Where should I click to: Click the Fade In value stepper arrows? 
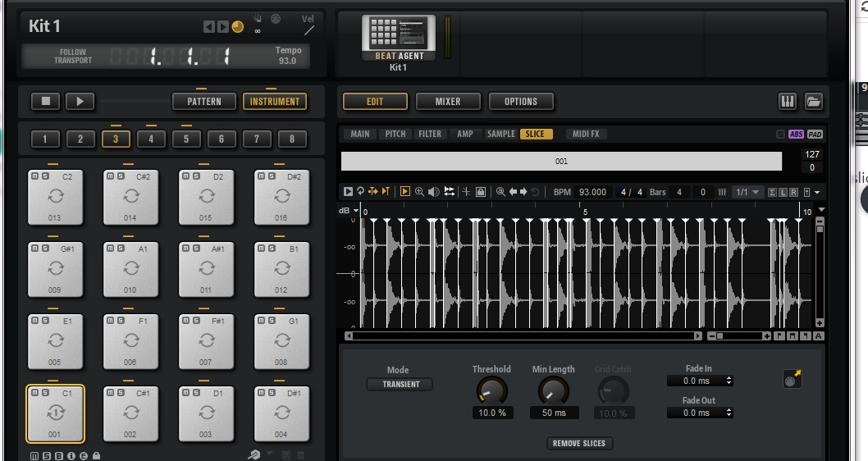(729, 381)
